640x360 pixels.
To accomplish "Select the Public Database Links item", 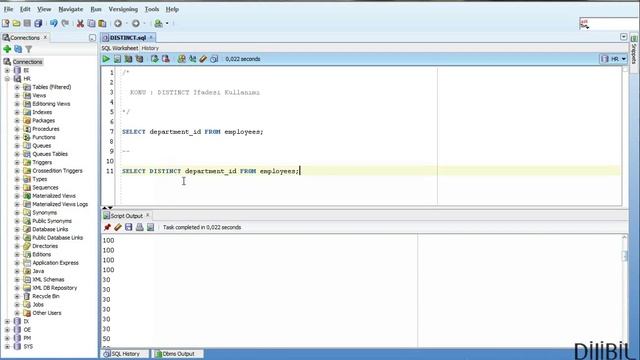I will click(x=58, y=238).
